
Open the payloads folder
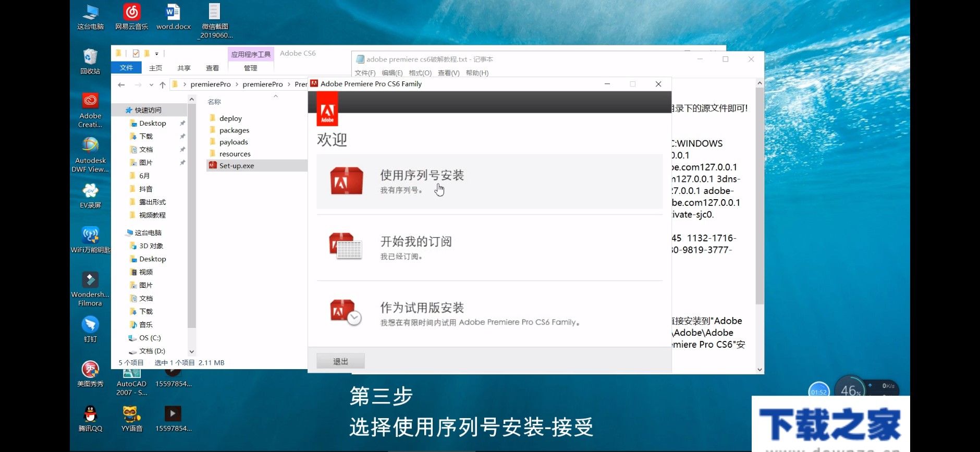coord(234,142)
